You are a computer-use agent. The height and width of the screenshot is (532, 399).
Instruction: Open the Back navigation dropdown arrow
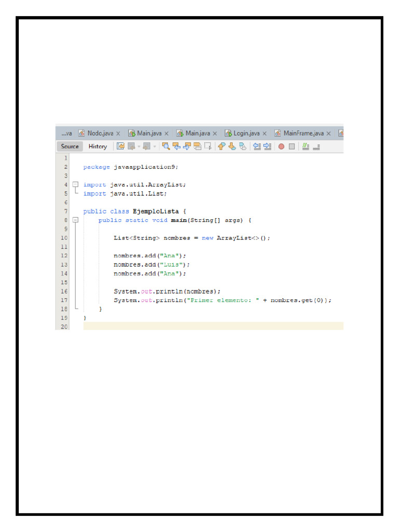pyautogui.click(x=139, y=147)
